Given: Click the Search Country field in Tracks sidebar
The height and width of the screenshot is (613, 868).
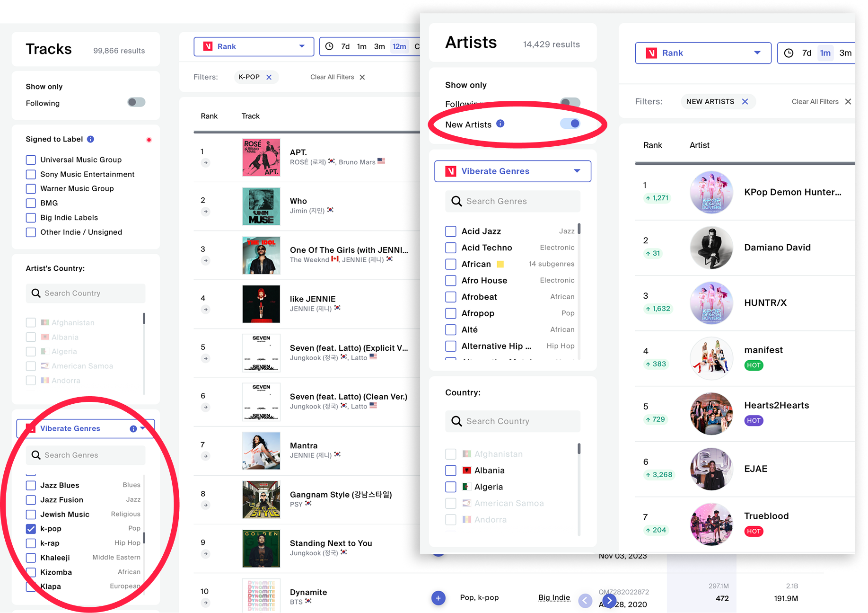Looking at the screenshot, I should (86, 293).
